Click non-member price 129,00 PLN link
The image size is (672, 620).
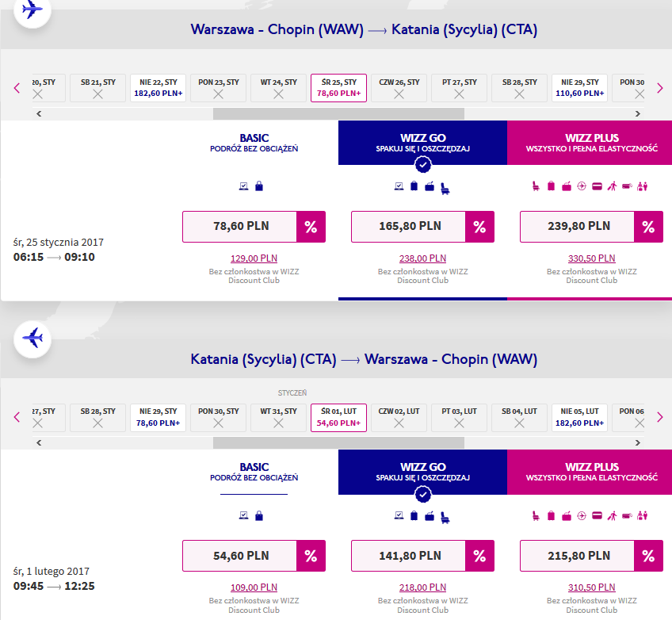[254, 258]
